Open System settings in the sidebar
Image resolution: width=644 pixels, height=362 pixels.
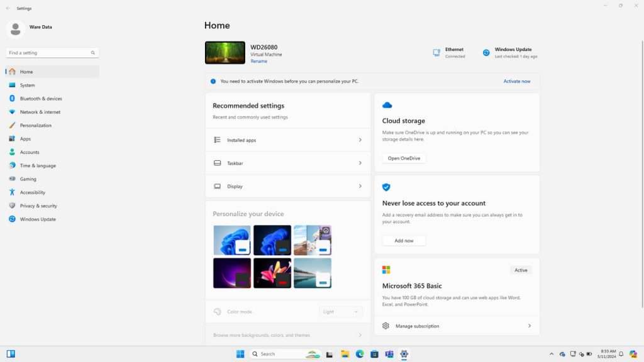[52, 85]
